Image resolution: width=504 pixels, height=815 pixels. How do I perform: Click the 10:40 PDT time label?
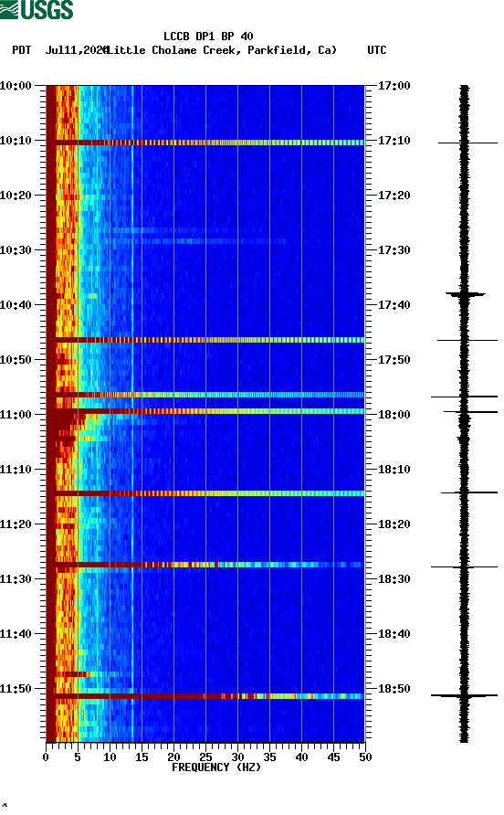[16, 305]
